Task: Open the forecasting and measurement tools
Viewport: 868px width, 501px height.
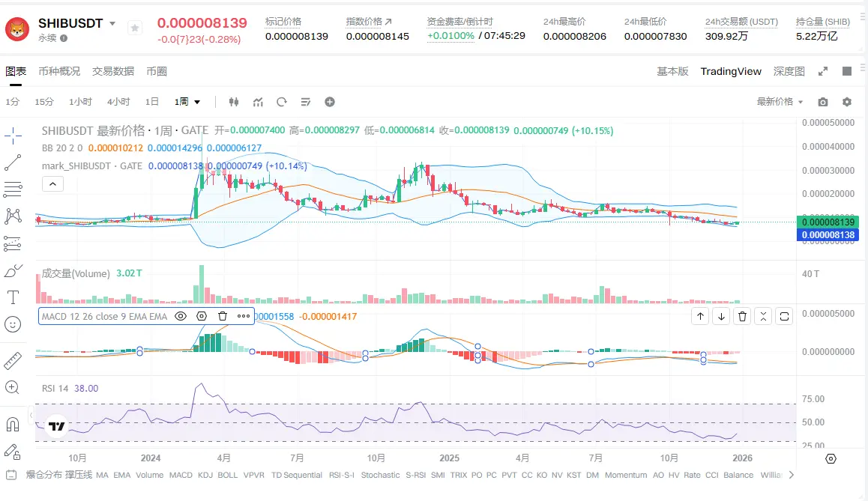Action: coord(13,243)
